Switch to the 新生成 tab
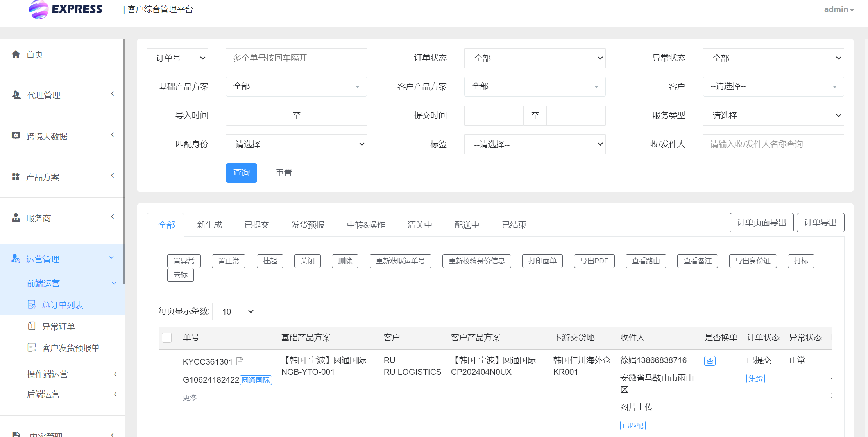This screenshot has width=868, height=437. (x=209, y=225)
